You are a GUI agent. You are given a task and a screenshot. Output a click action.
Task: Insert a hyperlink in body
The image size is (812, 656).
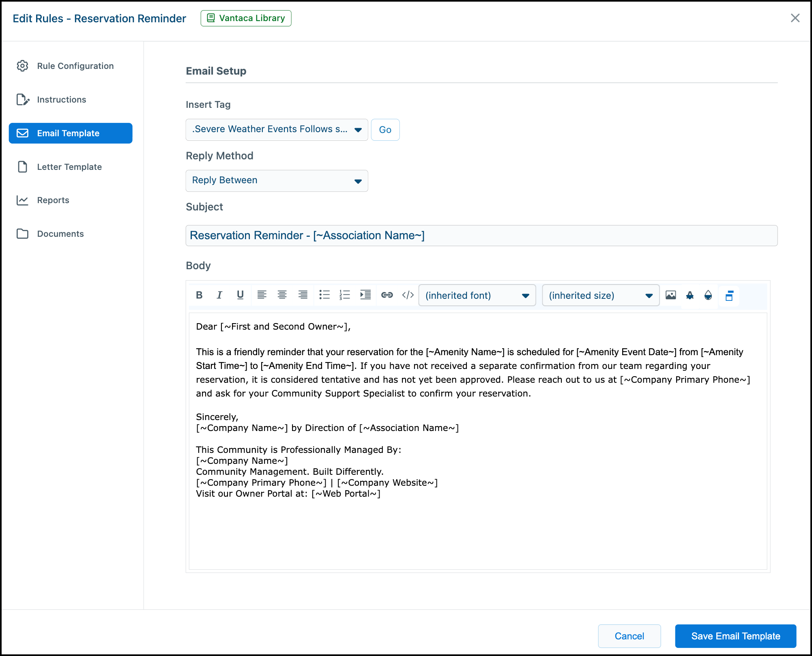pyautogui.click(x=387, y=295)
